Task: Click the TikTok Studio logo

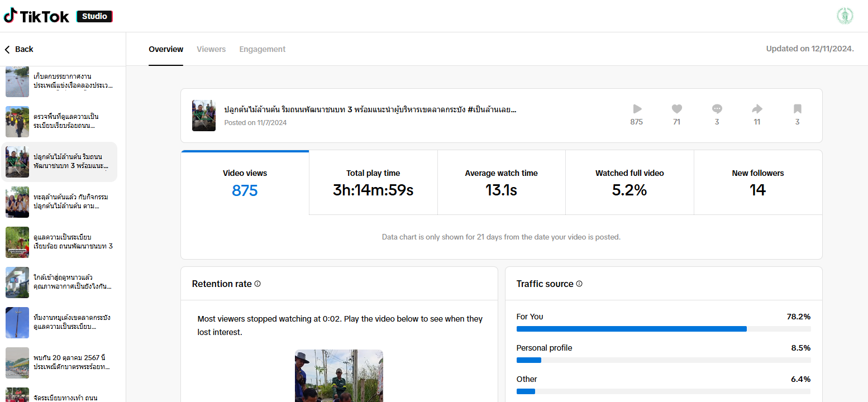Action: 58,16
